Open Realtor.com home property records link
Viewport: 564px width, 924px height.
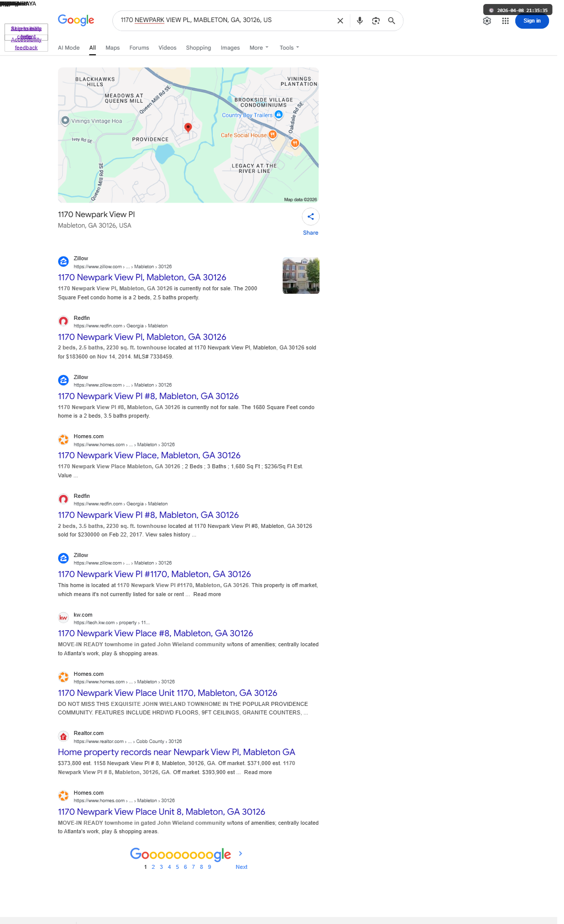coord(177,752)
